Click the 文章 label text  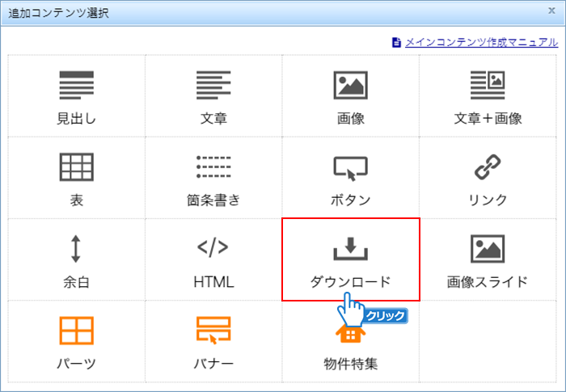(x=213, y=118)
